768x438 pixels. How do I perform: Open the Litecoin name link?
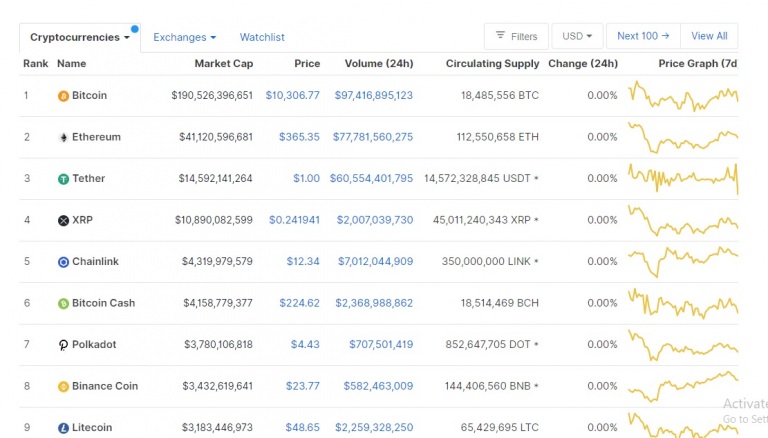click(x=92, y=428)
